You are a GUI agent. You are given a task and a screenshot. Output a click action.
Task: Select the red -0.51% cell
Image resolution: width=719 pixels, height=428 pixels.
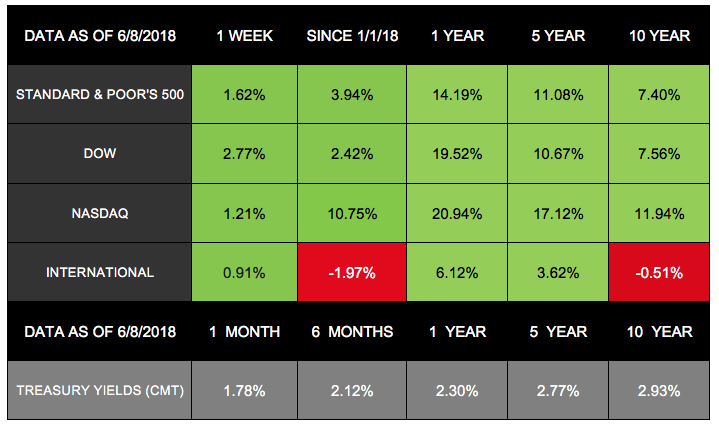659,272
